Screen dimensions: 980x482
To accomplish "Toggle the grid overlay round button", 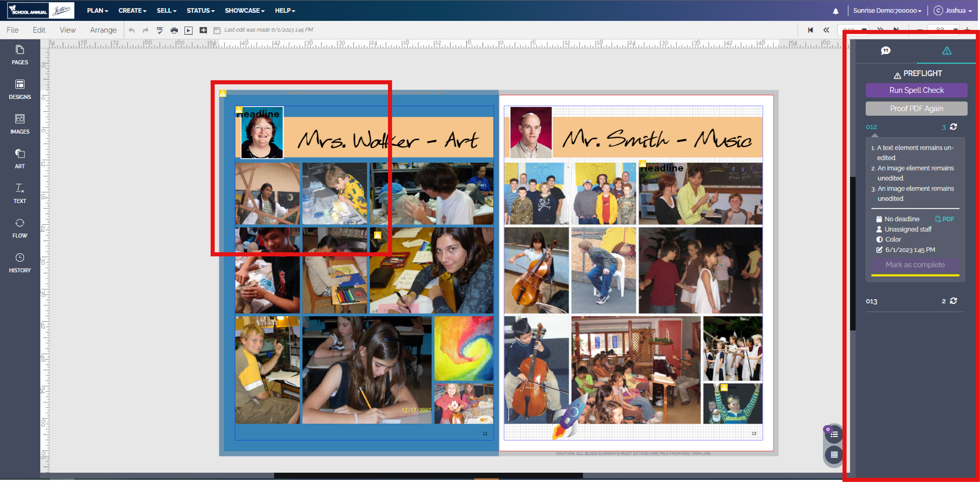I will 834,455.
